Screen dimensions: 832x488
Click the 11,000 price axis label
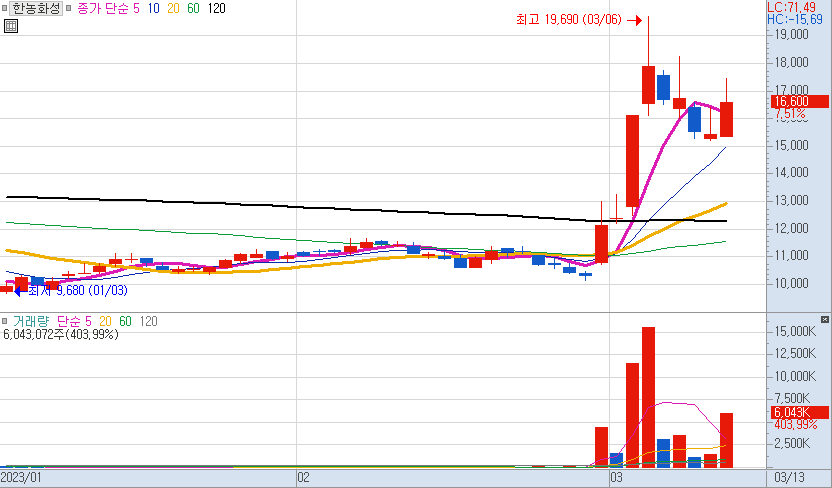(x=792, y=255)
